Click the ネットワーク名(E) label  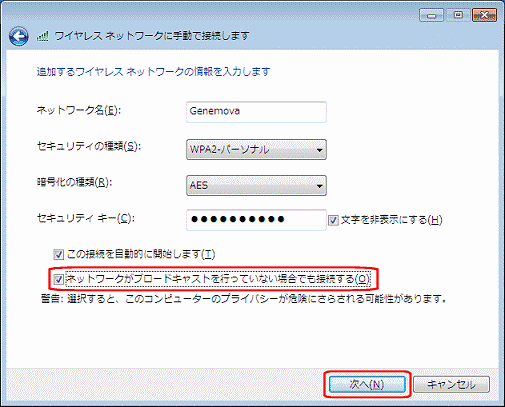point(78,110)
